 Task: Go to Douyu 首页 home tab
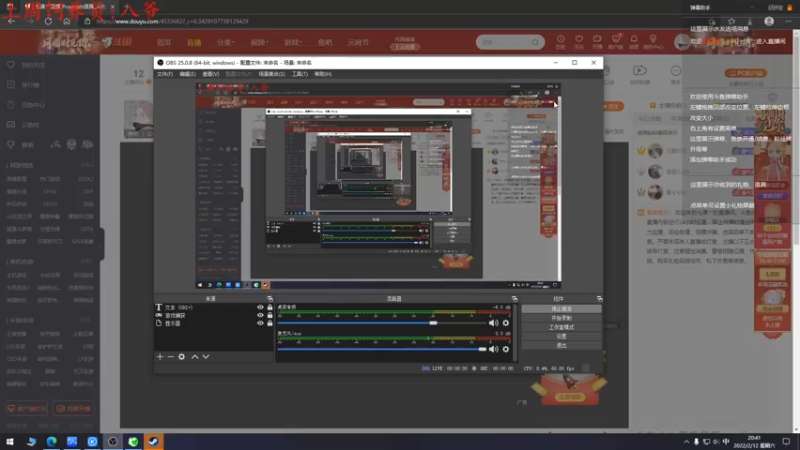164,42
